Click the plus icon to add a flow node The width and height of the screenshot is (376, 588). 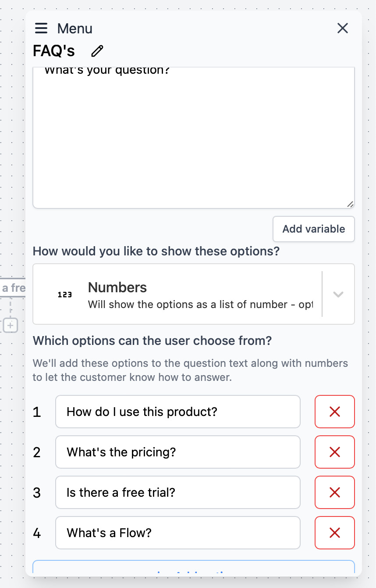click(10, 325)
